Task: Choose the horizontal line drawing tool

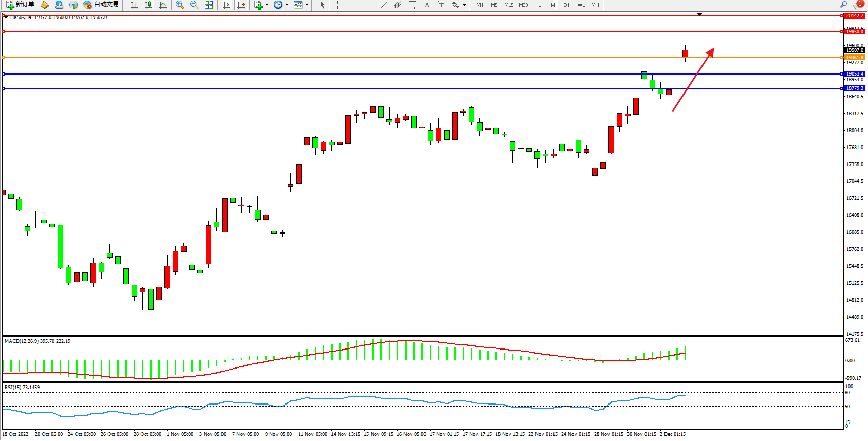Action: pos(369,5)
